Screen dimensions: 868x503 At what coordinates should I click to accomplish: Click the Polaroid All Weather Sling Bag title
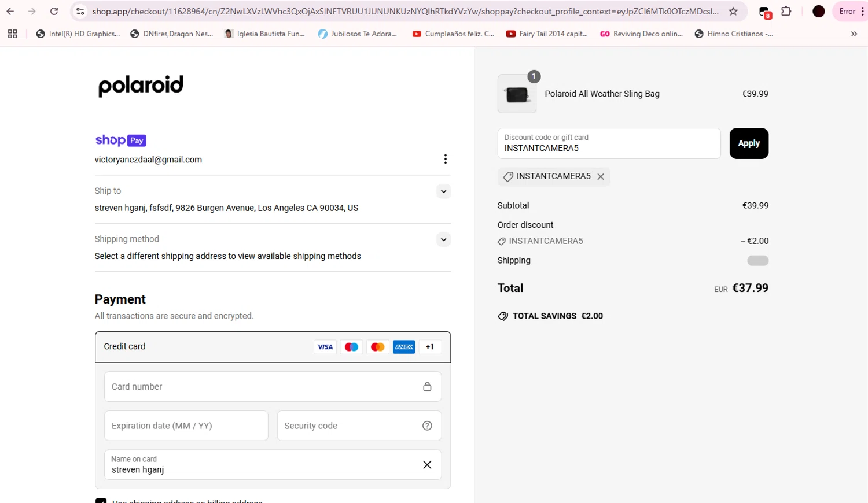[602, 94]
